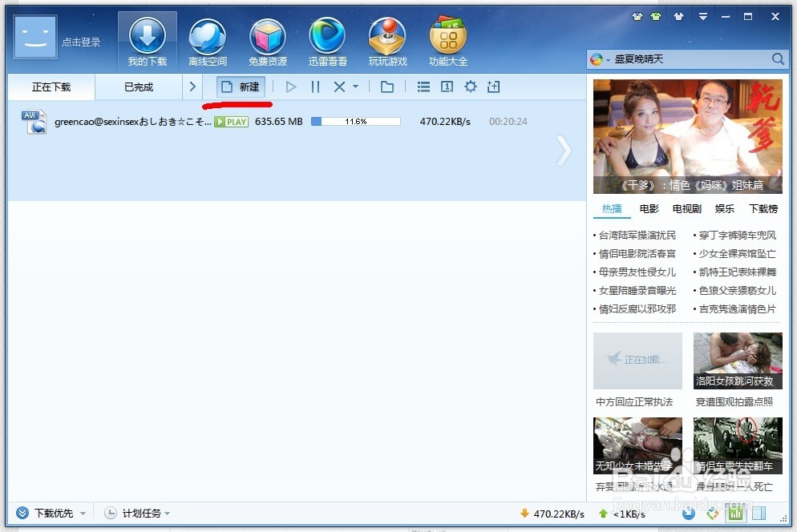
Task: Expand task details with the right arrow
Action: pyautogui.click(x=564, y=151)
